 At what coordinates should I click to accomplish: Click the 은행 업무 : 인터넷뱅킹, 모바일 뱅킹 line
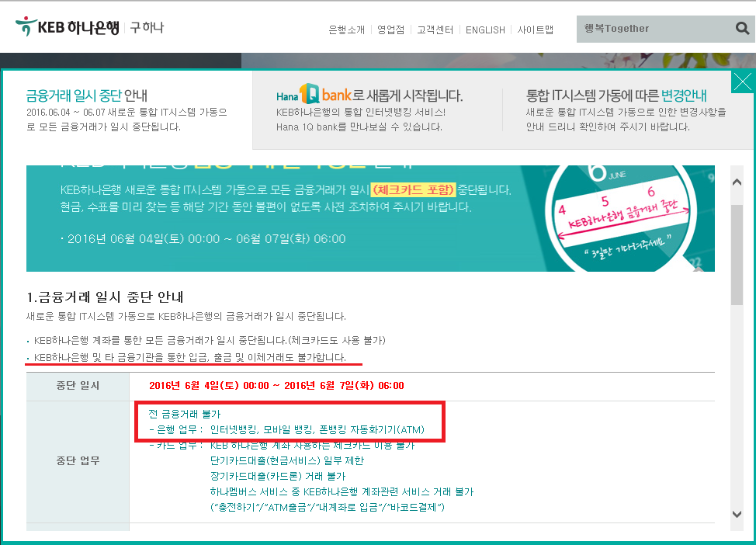coord(287,429)
